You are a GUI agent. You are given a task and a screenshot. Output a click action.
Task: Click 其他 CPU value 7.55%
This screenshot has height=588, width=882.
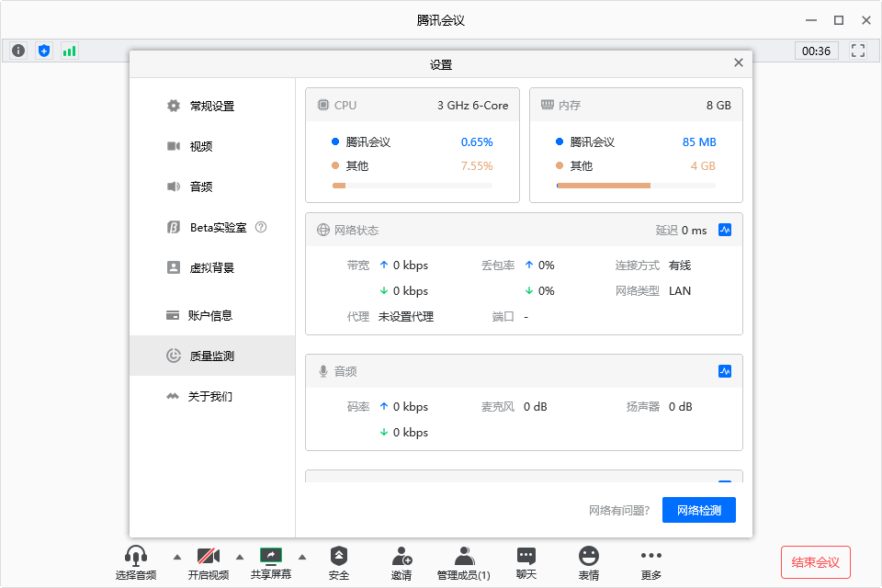(477, 166)
